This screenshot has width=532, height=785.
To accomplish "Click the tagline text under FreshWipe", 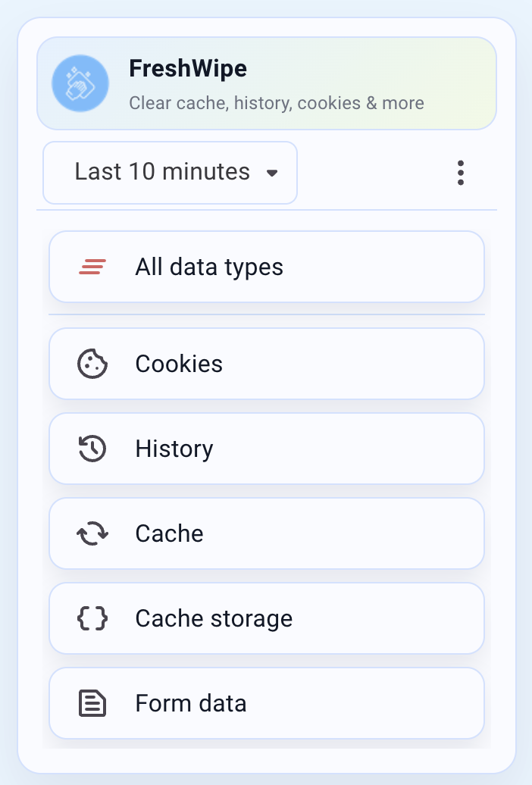I will pos(276,103).
